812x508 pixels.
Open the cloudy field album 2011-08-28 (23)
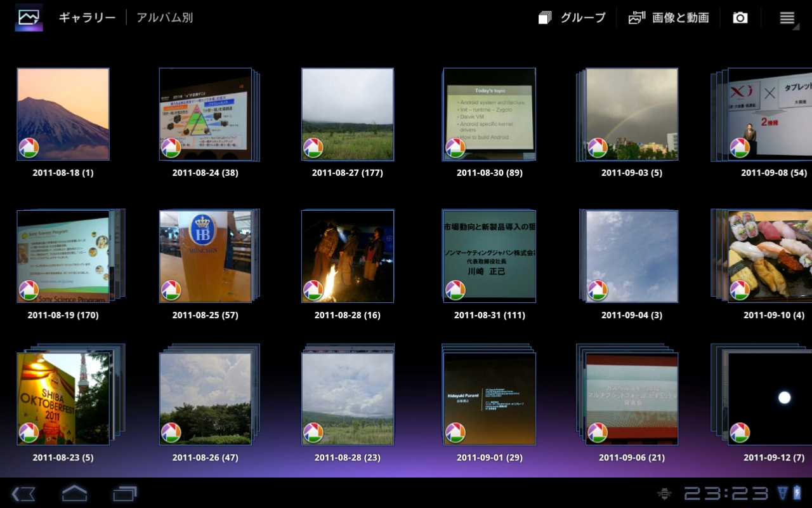click(348, 399)
